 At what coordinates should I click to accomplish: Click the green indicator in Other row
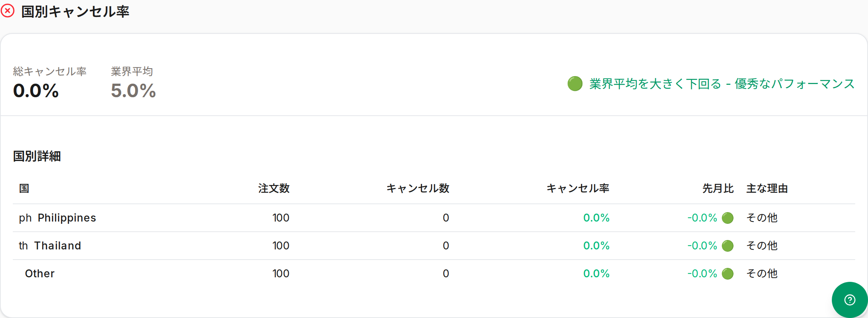[727, 274]
